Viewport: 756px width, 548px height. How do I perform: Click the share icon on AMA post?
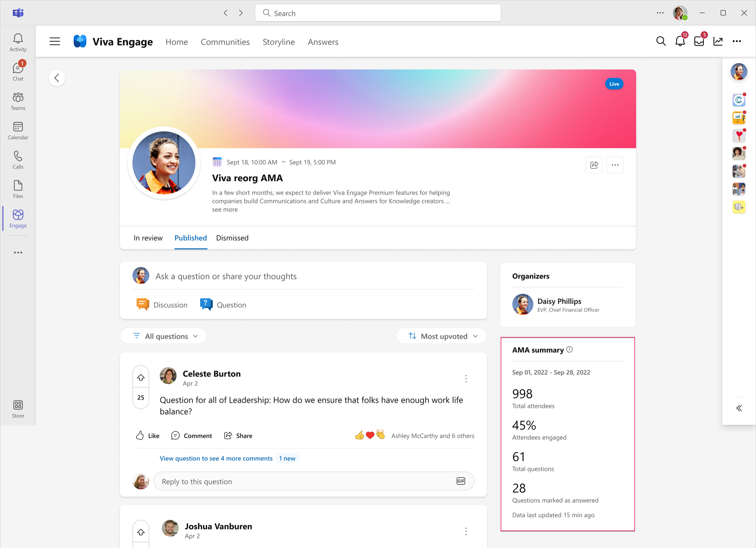[x=594, y=165]
